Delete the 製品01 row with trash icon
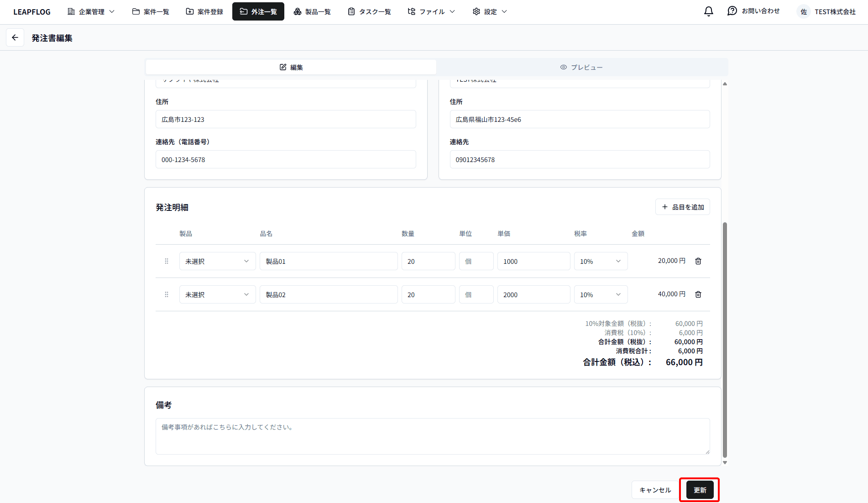 pyautogui.click(x=698, y=261)
